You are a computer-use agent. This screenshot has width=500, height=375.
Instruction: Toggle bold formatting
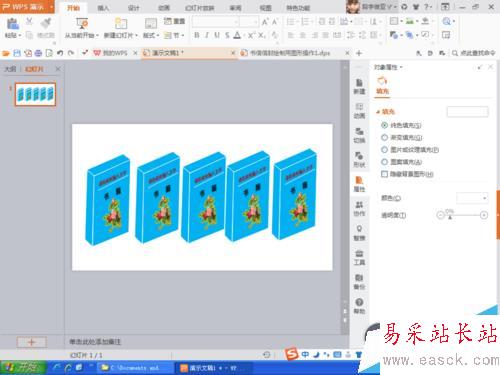197,35
